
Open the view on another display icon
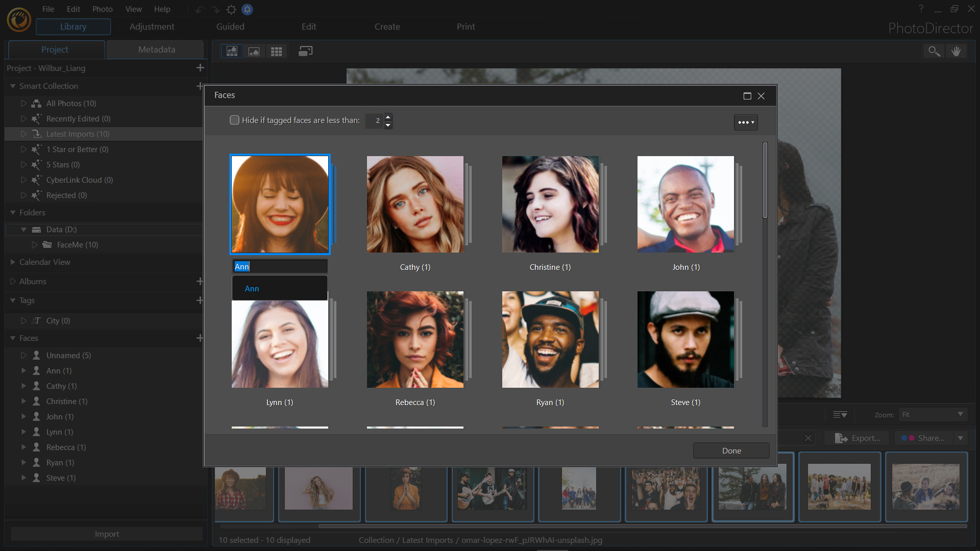click(x=305, y=51)
